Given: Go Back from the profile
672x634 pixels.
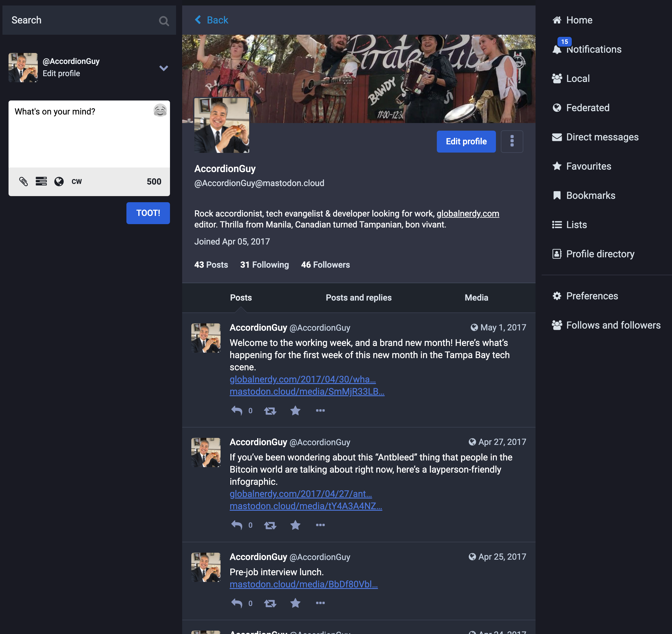Looking at the screenshot, I should (212, 20).
